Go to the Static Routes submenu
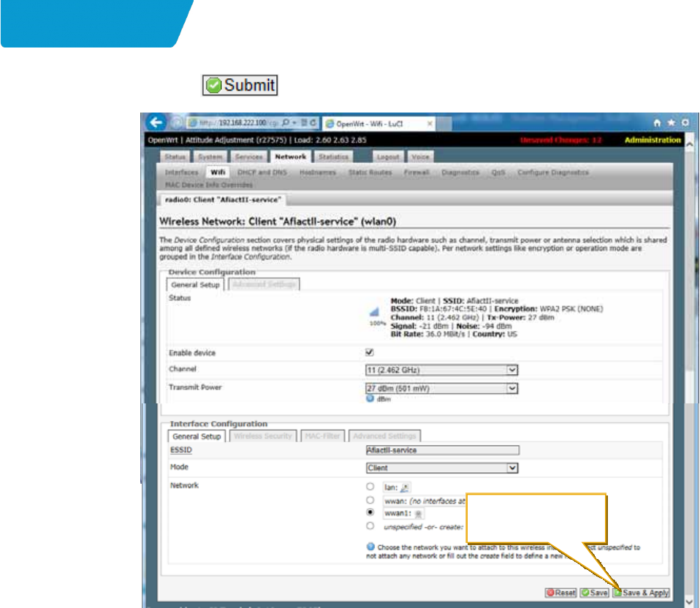This screenshot has height=608, width=700. (x=370, y=172)
